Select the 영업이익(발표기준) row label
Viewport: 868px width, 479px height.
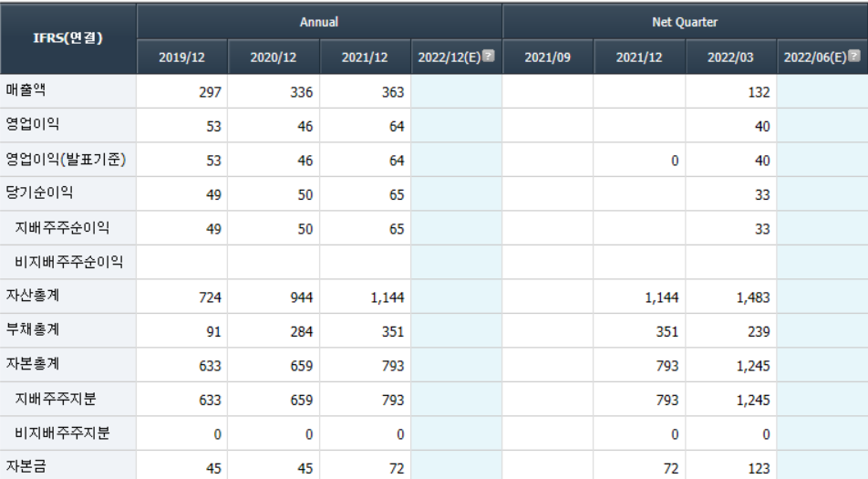66,159
